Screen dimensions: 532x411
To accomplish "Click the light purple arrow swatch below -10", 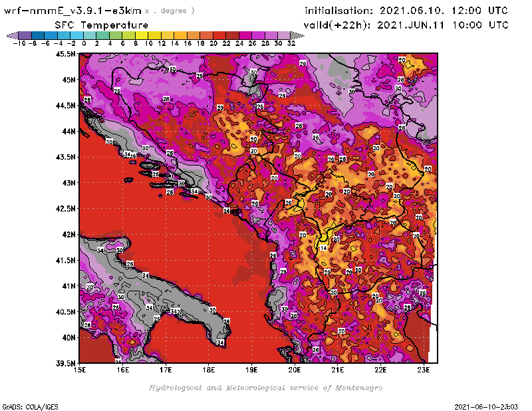I will click(x=12, y=35).
